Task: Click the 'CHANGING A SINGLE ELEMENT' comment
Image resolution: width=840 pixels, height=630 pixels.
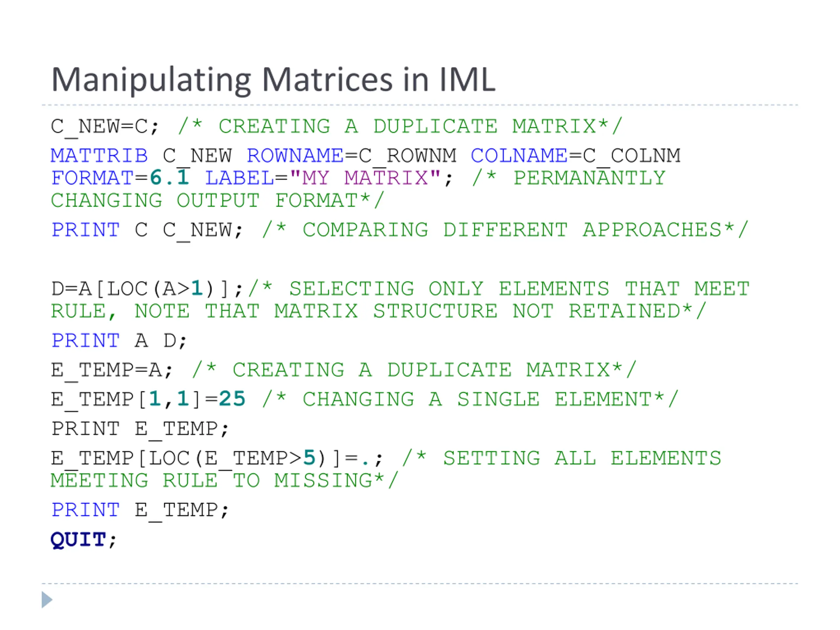Action: point(471,400)
